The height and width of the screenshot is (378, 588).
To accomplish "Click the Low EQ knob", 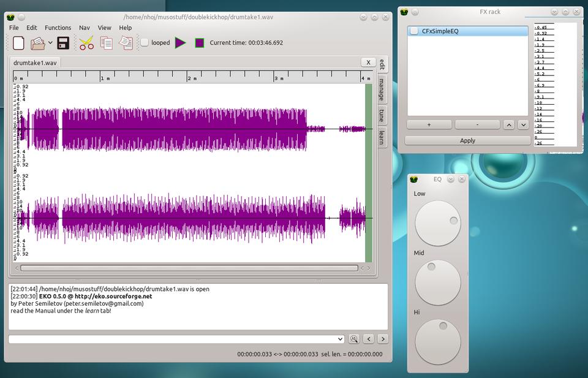I will pos(437,223).
